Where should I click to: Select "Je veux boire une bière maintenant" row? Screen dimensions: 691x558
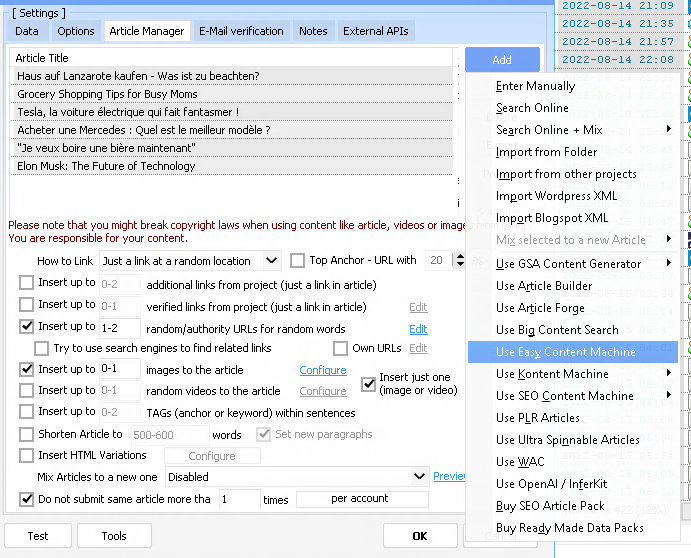pos(232,148)
